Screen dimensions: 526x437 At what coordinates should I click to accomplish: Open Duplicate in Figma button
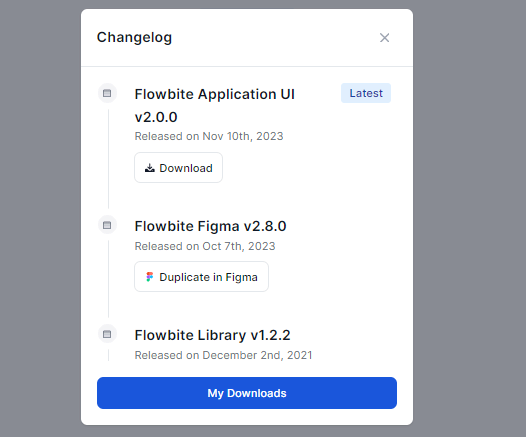pyautogui.click(x=201, y=277)
